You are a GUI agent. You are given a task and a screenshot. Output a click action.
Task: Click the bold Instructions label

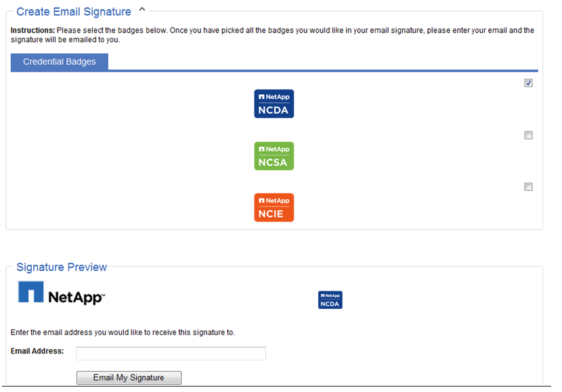33,30
